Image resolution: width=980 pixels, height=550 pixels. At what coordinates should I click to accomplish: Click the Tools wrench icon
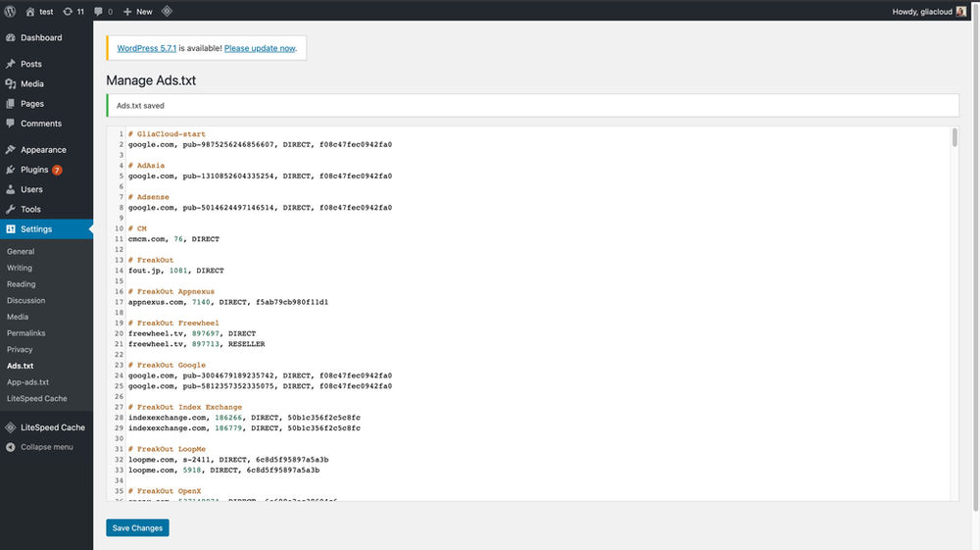[x=11, y=210]
